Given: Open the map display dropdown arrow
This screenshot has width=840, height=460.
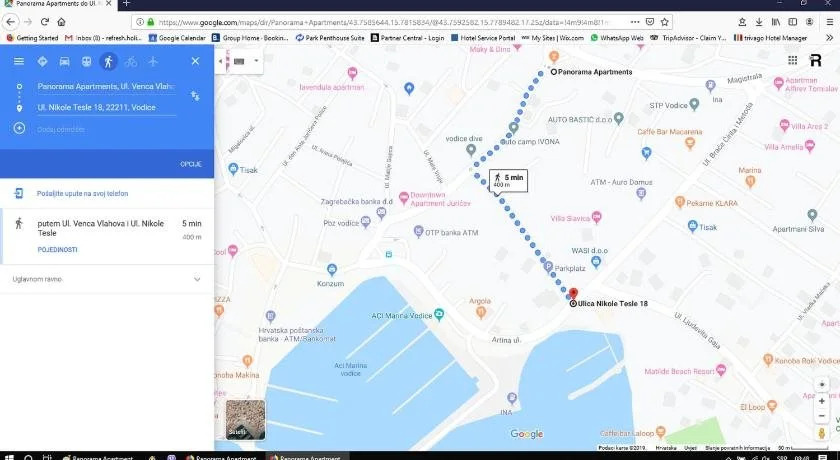Looking at the screenshot, I should point(256,61).
